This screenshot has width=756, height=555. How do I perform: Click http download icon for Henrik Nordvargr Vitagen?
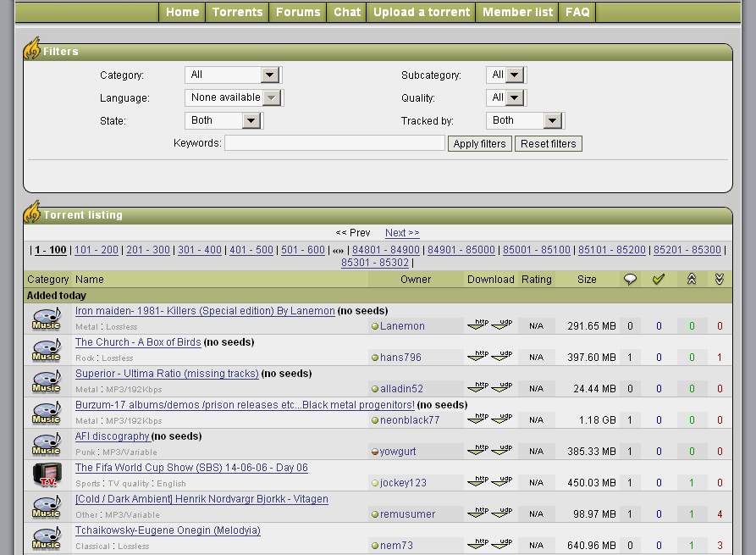tap(477, 513)
